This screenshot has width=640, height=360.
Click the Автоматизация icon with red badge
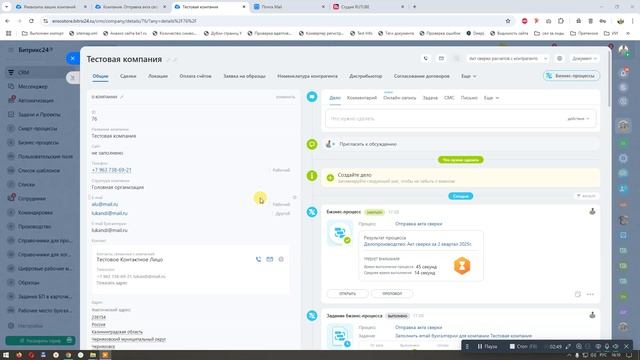(x=11, y=100)
